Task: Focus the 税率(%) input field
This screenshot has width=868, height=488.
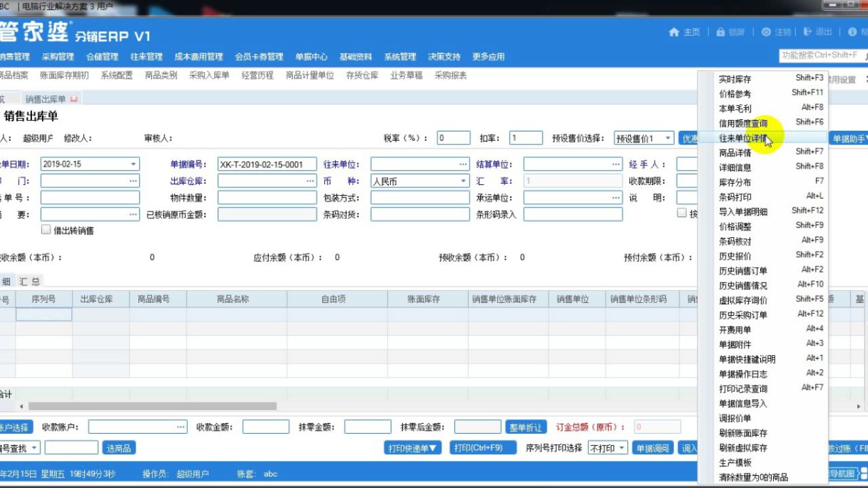Action: coord(454,138)
